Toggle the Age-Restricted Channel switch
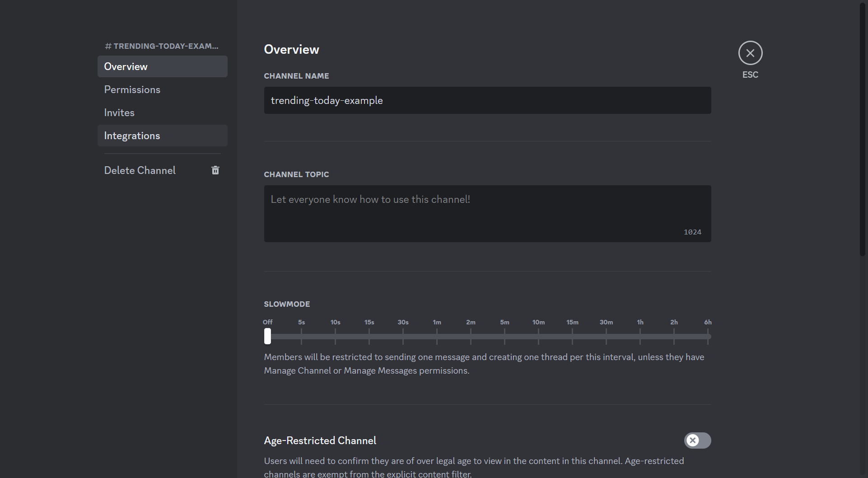The height and width of the screenshot is (478, 868). tap(697, 441)
